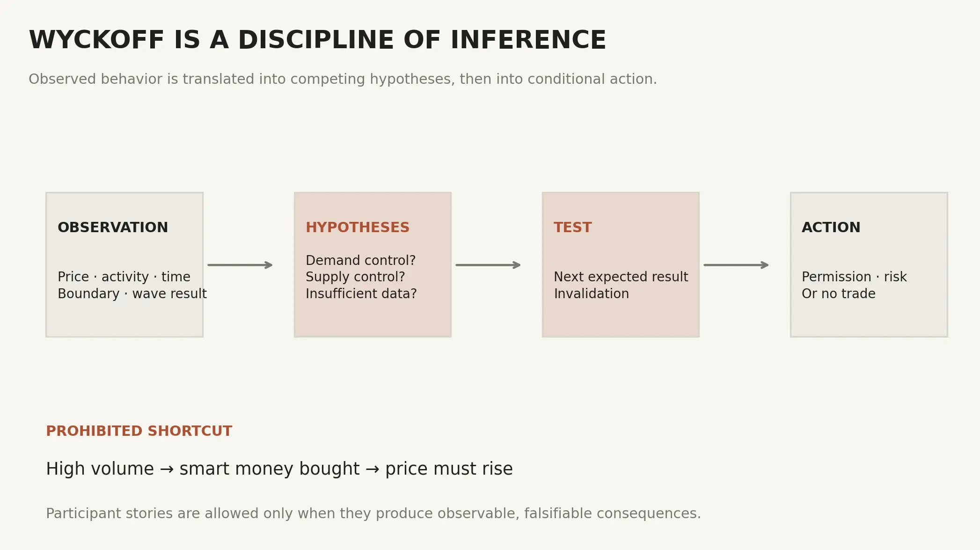Click the arrow between Test and Action
Image resolution: width=980 pixels, height=550 pixels.
(736, 265)
